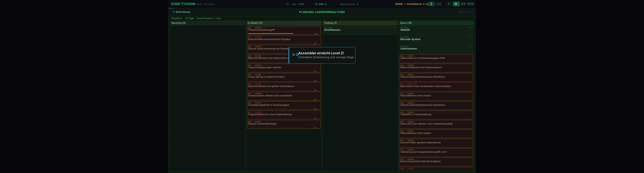Open the Timeout bei Dateizugriff bug card

click(x=283, y=30)
